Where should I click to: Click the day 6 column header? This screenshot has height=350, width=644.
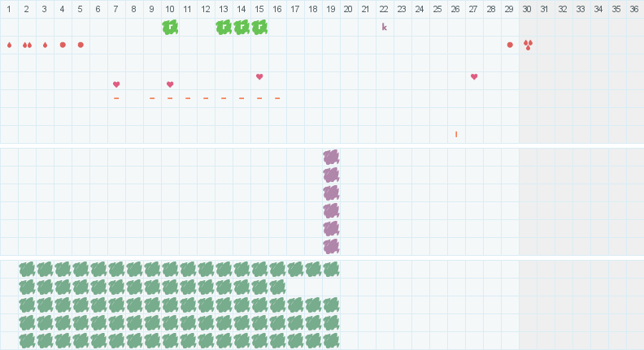(x=98, y=9)
